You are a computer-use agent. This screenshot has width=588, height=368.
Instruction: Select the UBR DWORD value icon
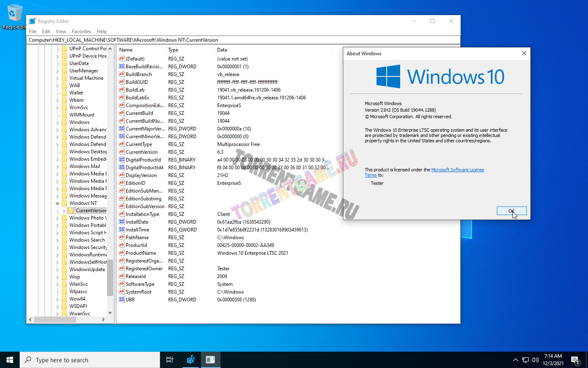(x=122, y=299)
